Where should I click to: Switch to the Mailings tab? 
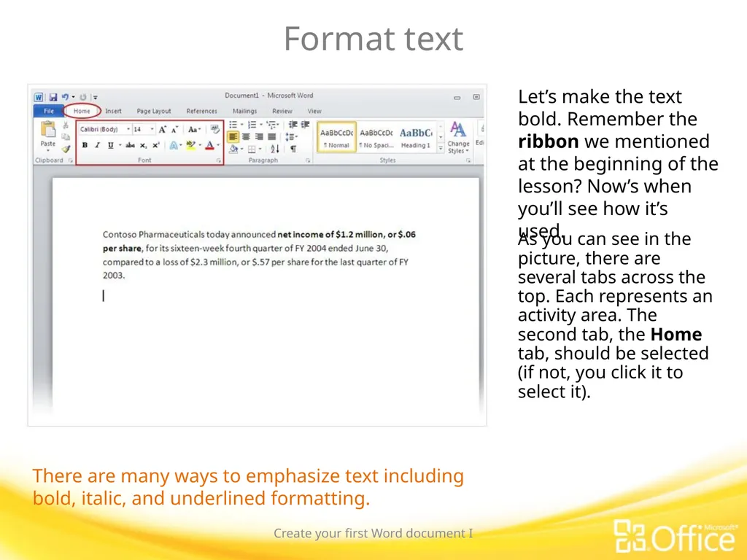(244, 111)
